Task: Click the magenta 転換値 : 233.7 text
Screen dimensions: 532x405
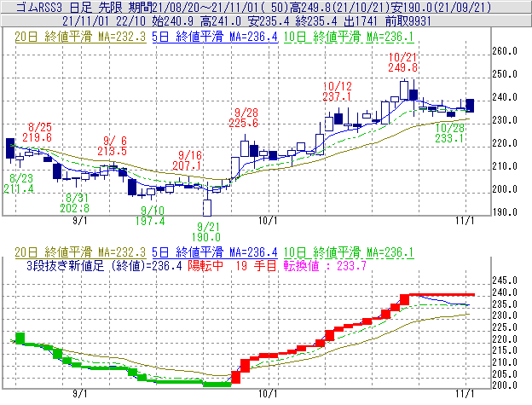Action: 325,265
